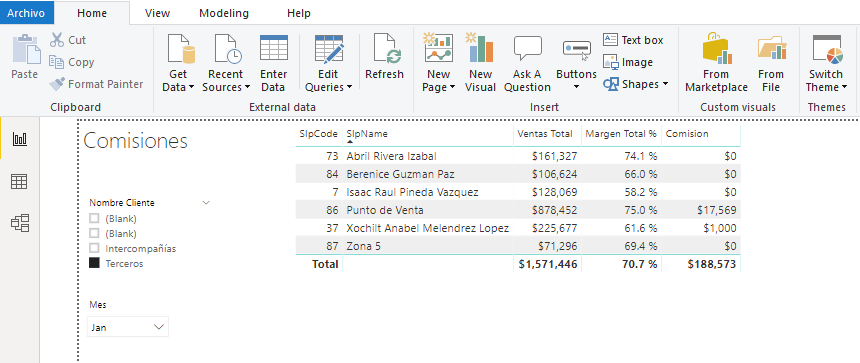Expand the Nombre Cliente slicer chevron
This screenshot has height=363, width=860.
click(206, 202)
